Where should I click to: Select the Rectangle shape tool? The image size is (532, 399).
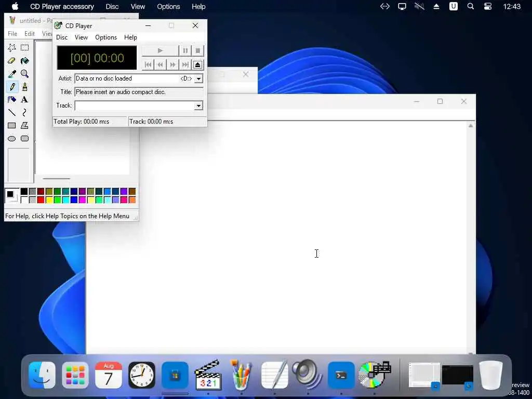click(12, 126)
